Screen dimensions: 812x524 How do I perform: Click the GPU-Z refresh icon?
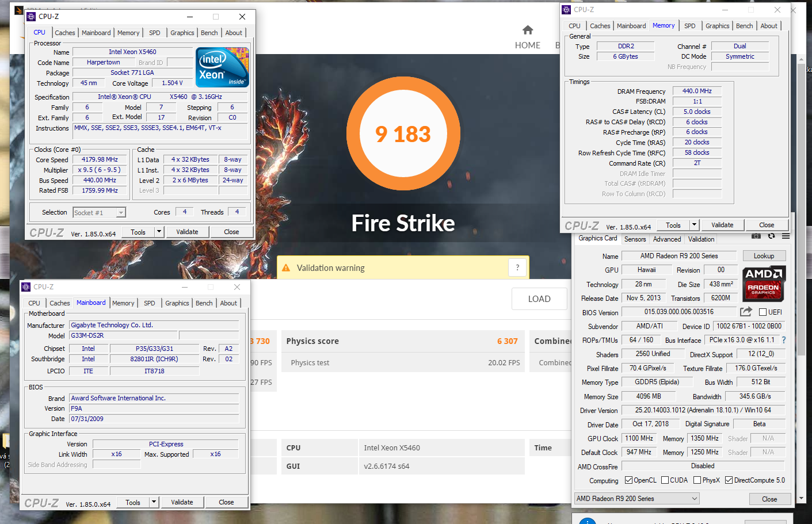tap(772, 236)
